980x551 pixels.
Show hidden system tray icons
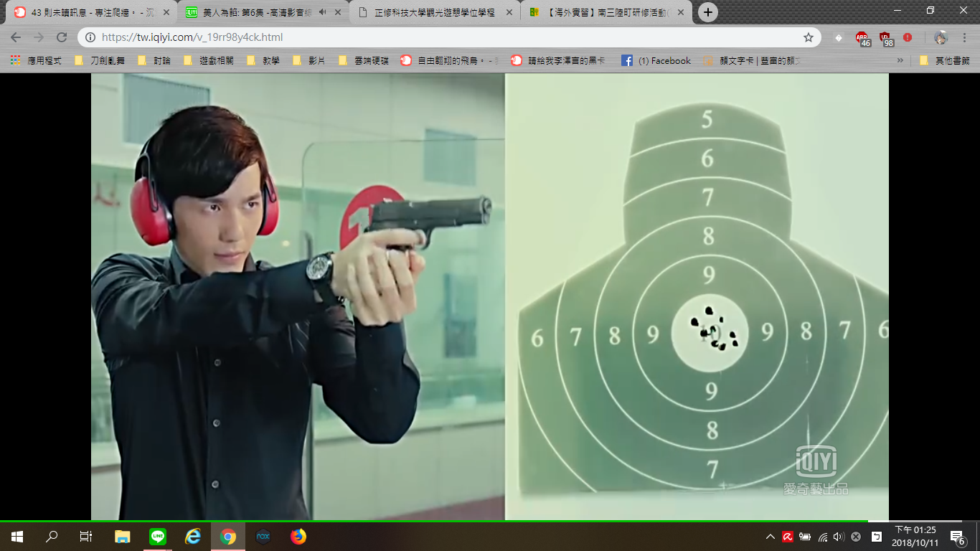pos(771,537)
